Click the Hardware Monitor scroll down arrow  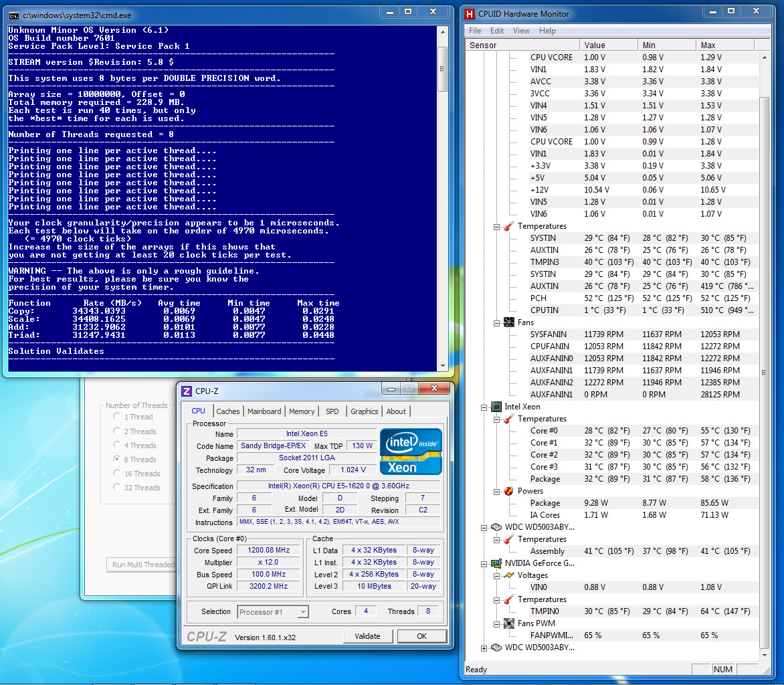click(764, 655)
